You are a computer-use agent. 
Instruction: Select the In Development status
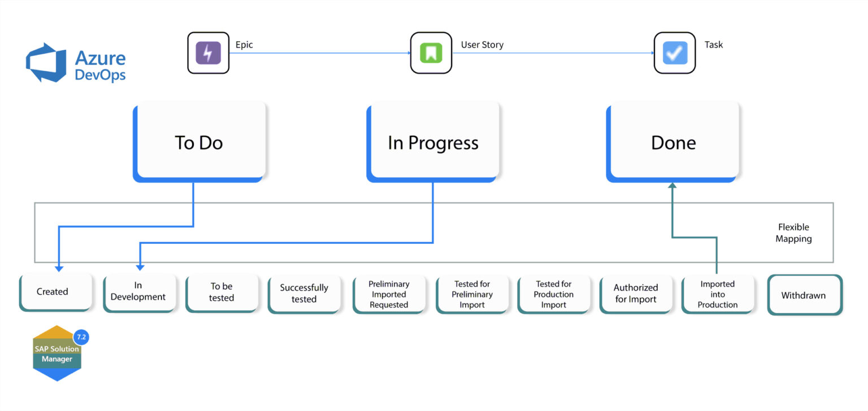pos(138,293)
